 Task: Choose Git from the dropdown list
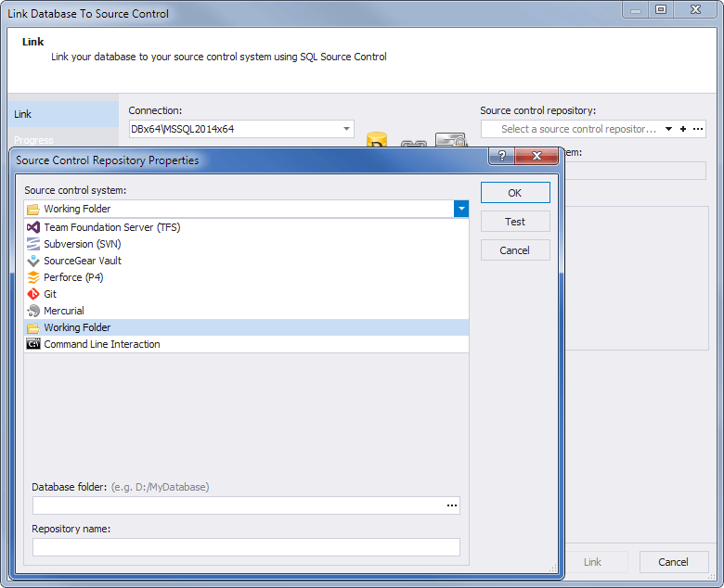[x=246, y=294]
